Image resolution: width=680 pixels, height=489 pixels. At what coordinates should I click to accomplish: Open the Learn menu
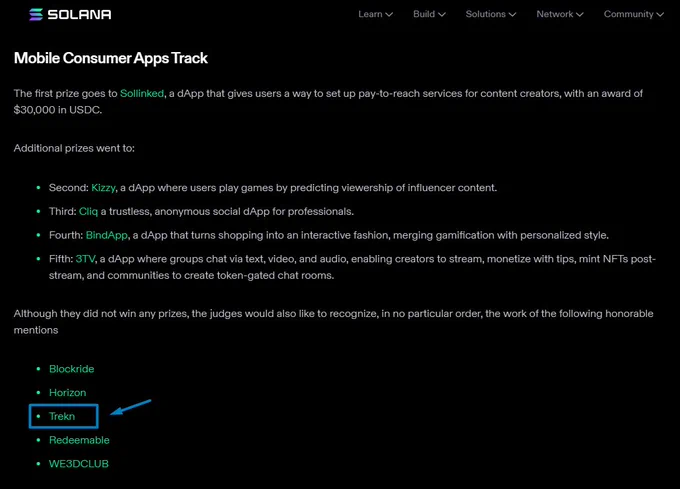pyautogui.click(x=375, y=14)
